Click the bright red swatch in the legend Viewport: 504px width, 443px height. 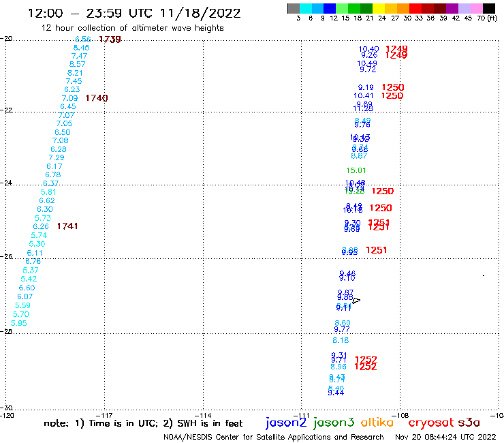pos(415,8)
